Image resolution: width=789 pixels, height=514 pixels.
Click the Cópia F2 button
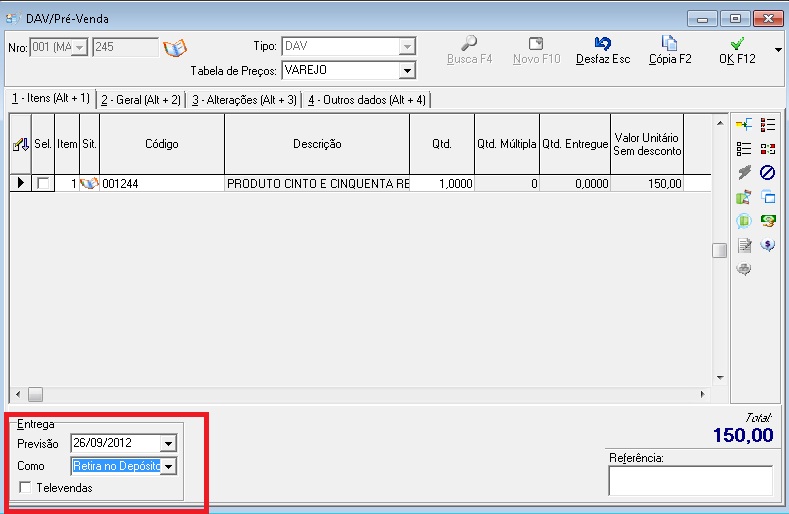670,50
